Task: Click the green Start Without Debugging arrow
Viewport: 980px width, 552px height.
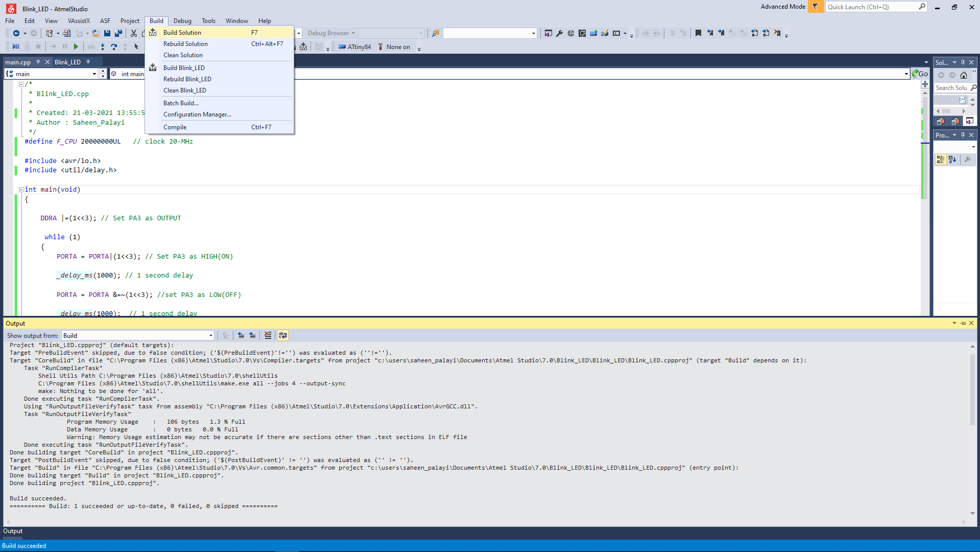Action: click(x=76, y=47)
